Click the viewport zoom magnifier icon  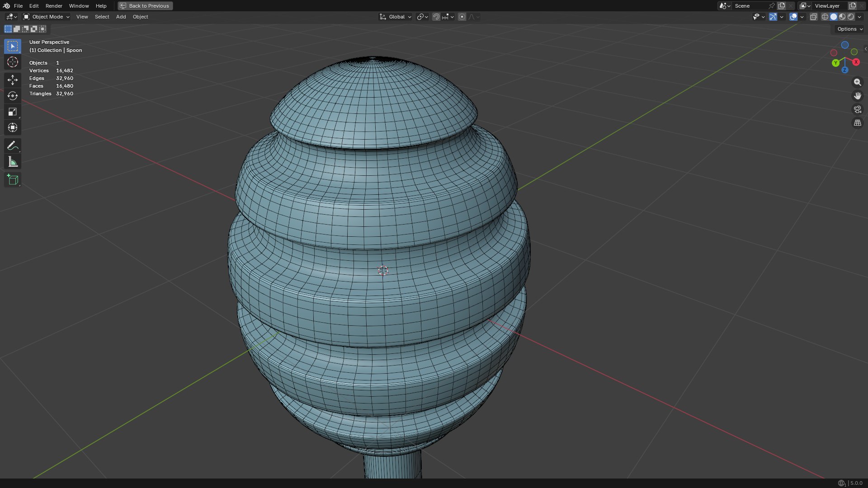coord(857,82)
